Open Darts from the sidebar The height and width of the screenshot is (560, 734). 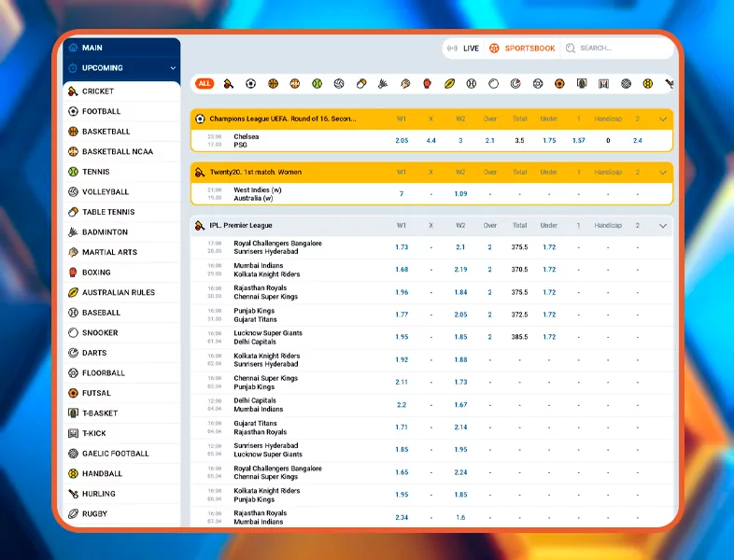(94, 353)
